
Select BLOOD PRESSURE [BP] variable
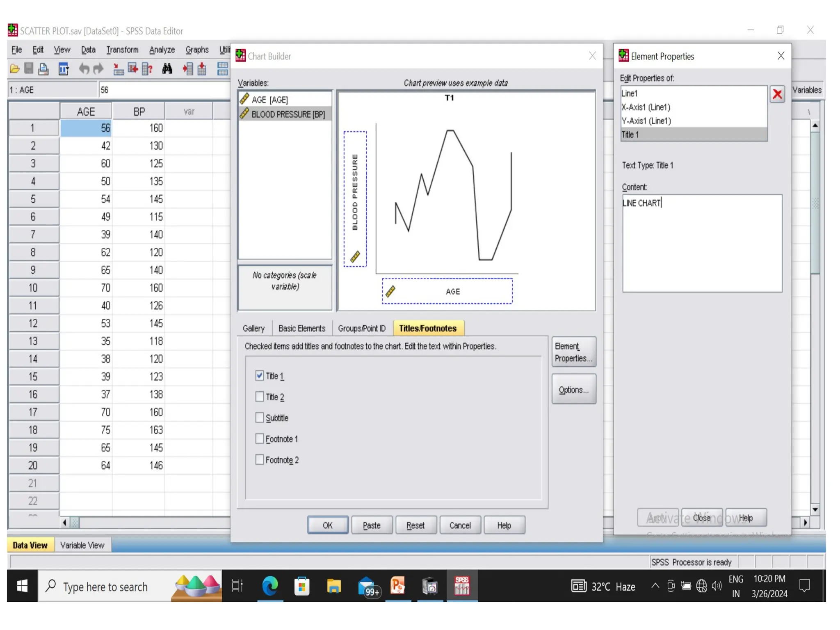288,114
